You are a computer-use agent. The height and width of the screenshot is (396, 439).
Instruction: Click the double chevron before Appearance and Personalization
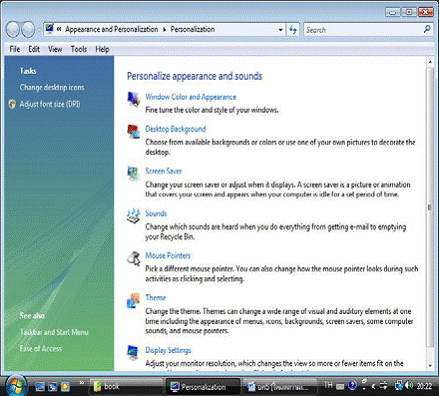pyautogui.click(x=59, y=29)
